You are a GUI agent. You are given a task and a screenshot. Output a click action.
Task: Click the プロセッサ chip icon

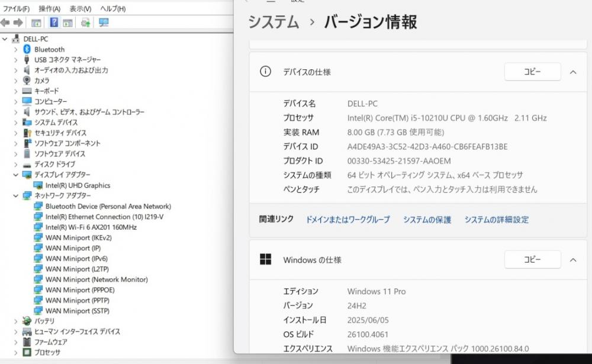pos(27,352)
